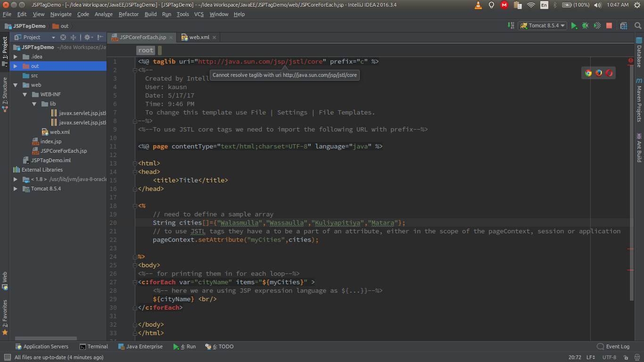Toggle tool window bars icon in status bar corner
Screen dimensions: 644x362
tap(7, 357)
